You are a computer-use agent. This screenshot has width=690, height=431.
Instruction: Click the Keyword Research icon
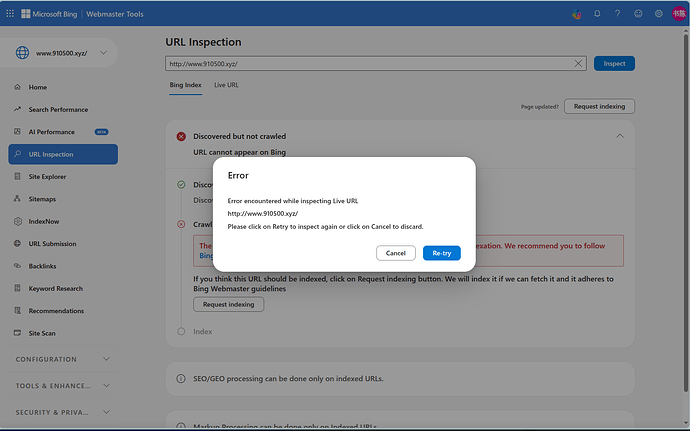click(17, 288)
